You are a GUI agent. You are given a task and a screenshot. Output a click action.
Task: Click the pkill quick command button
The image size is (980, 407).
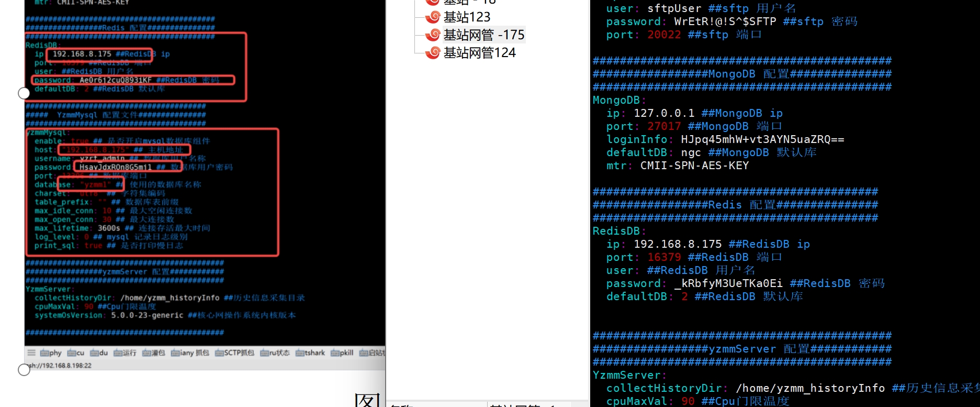click(342, 353)
